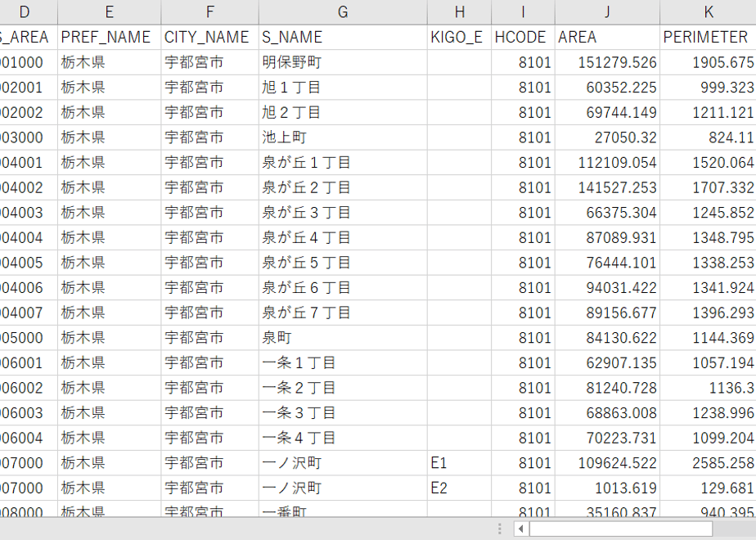Click the horizontal scrollbar thumb
This screenshot has width=756, height=540.
(621, 529)
